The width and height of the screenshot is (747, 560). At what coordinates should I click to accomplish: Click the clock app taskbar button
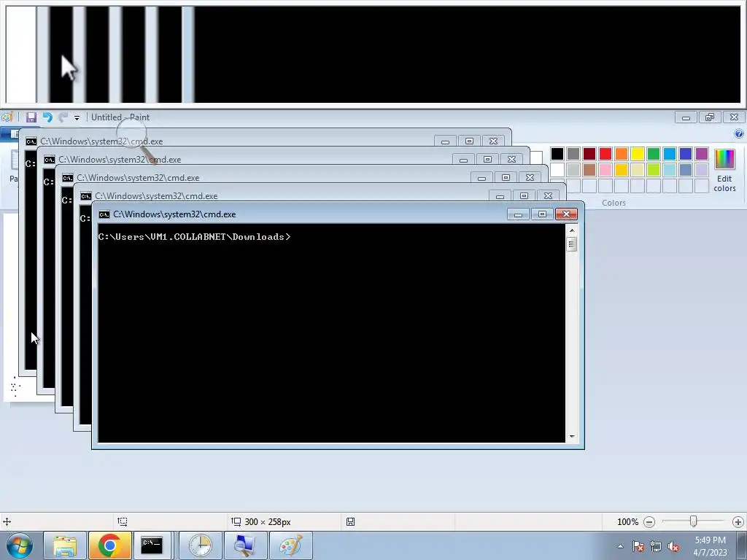tap(200, 545)
